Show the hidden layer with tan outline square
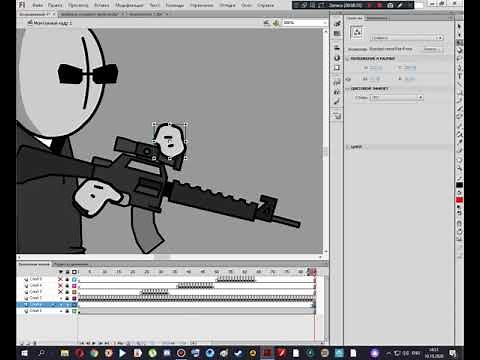480x360 pixels. (60, 292)
